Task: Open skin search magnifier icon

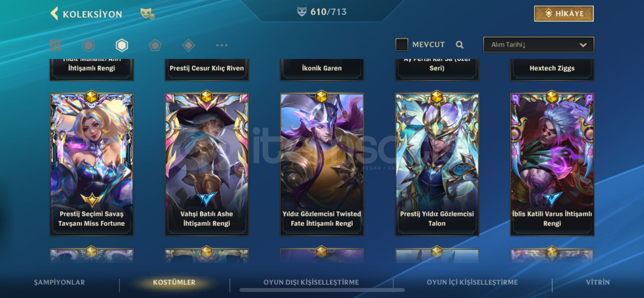Action: click(x=460, y=45)
